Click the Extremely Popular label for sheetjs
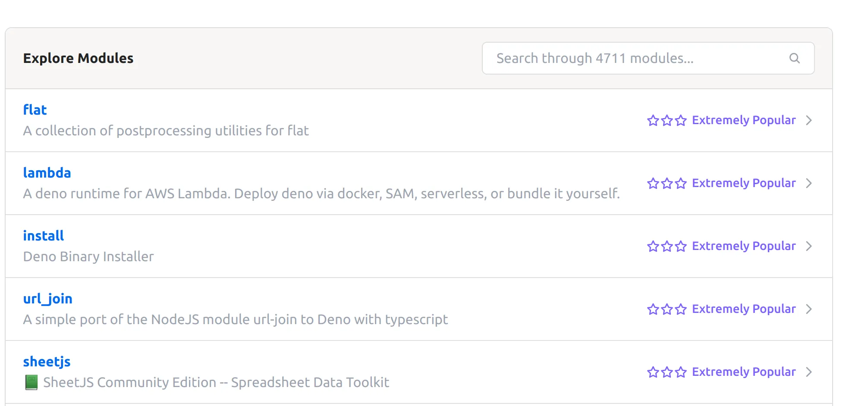Viewport: 868px width, 406px height. [744, 372]
